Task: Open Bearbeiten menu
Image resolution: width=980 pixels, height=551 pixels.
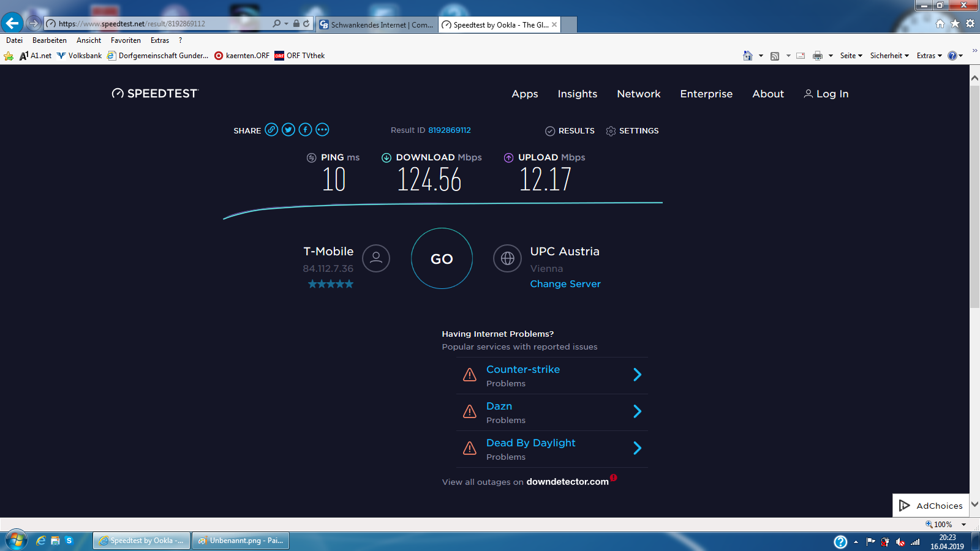Action: pyautogui.click(x=50, y=40)
